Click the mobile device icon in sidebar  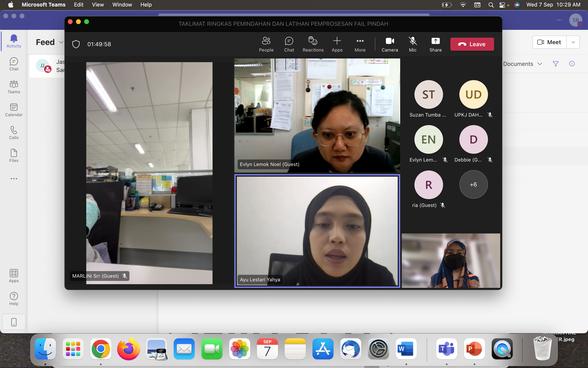coord(14,322)
